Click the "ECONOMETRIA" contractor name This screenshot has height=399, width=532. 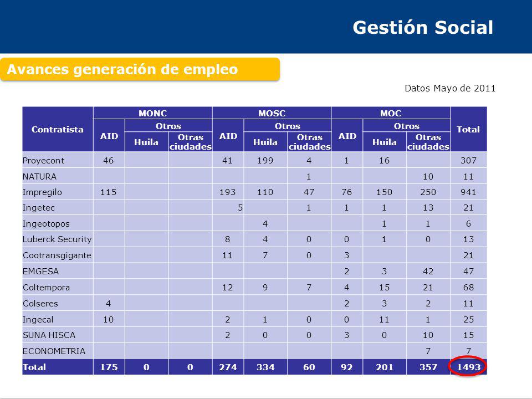pos(54,351)
